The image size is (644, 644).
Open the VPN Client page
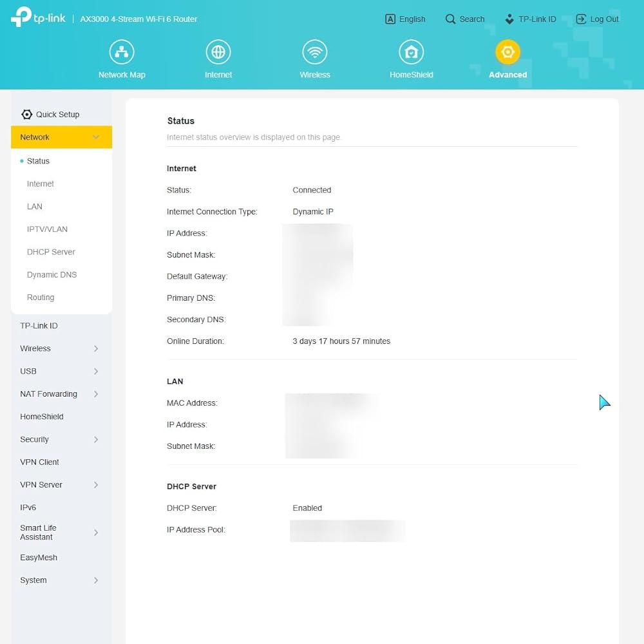click(x=39, y=462)
